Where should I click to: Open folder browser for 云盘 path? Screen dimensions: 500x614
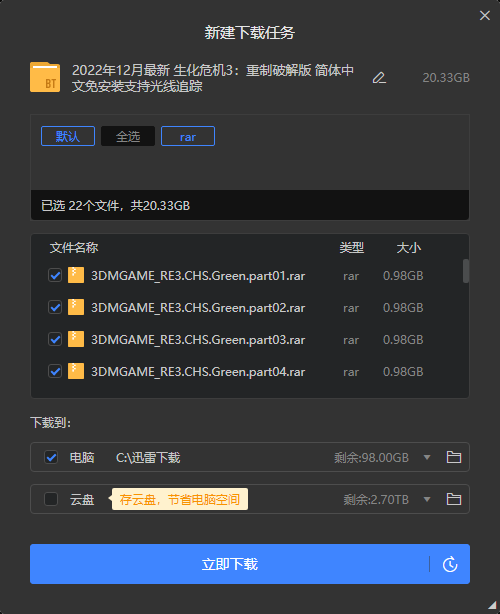454,499
